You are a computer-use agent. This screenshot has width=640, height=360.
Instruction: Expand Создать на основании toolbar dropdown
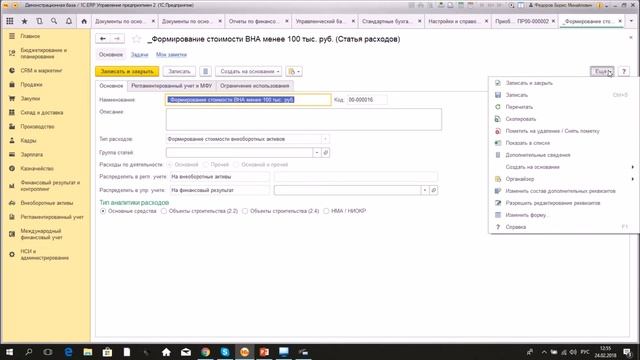pos(249,71)
